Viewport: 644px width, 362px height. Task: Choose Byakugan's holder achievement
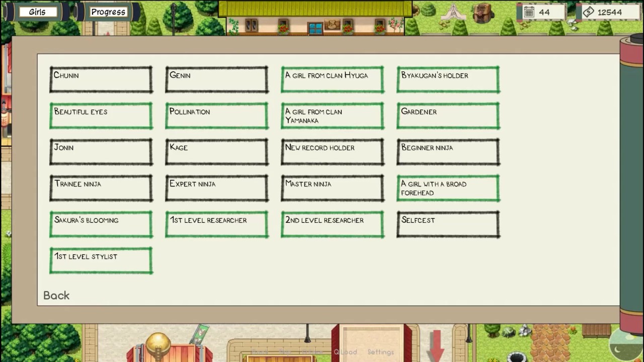448,79
